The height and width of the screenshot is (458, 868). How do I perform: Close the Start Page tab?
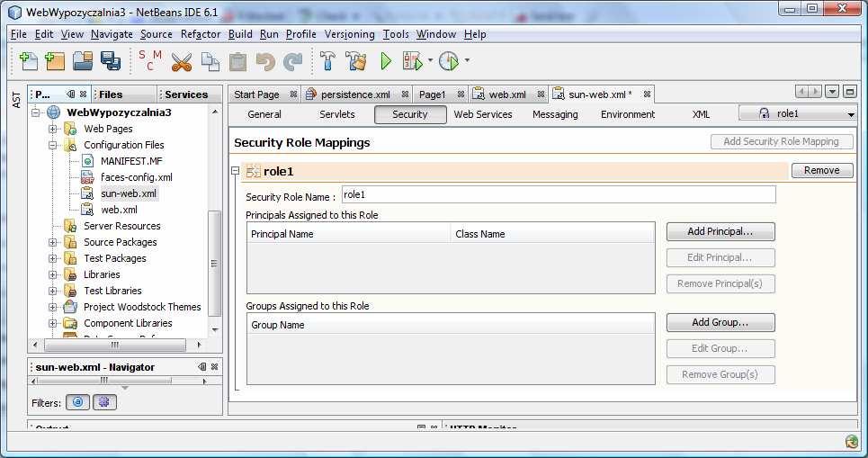point(293,94)
